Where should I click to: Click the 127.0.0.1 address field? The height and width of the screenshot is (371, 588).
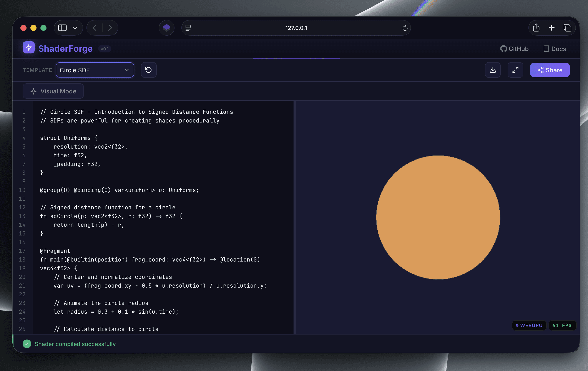point(296,28)
